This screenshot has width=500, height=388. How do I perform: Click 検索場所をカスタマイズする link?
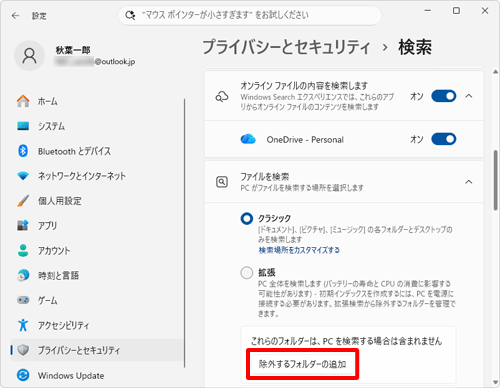[x=299, y=250]
